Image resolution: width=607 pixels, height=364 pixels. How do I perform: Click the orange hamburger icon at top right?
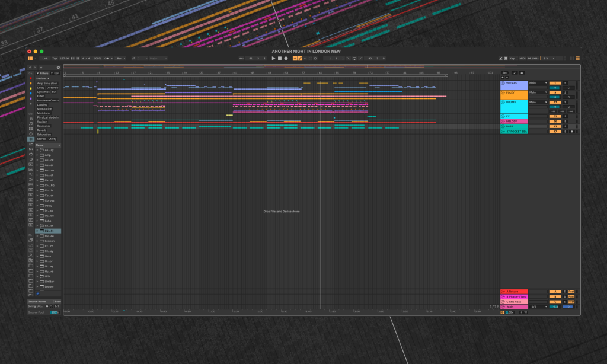tap(578, 58)
